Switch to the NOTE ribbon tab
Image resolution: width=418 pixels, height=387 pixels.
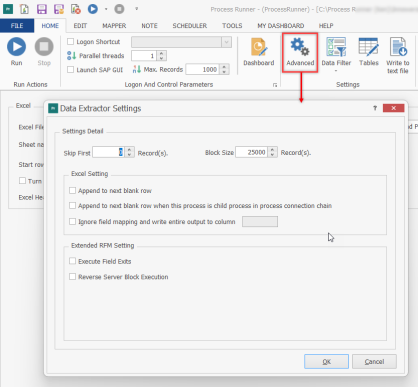[149, 26]
